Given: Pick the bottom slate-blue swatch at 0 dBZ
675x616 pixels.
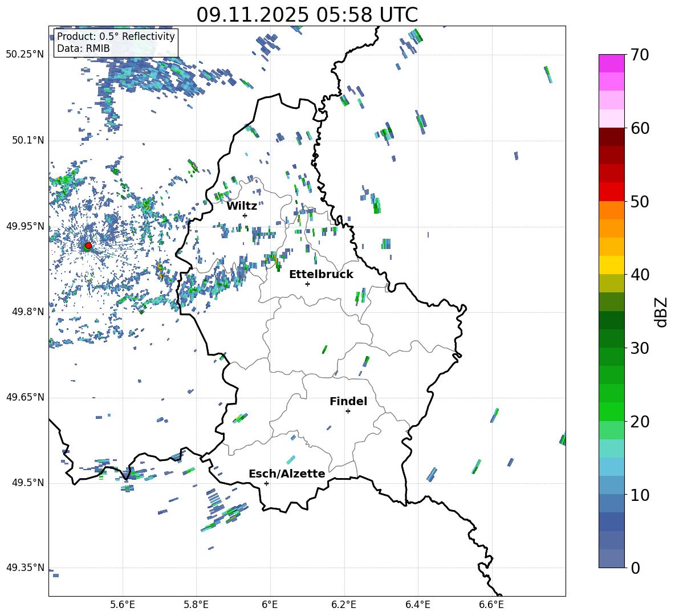Looking at the screenshot, I should (612, 558).
